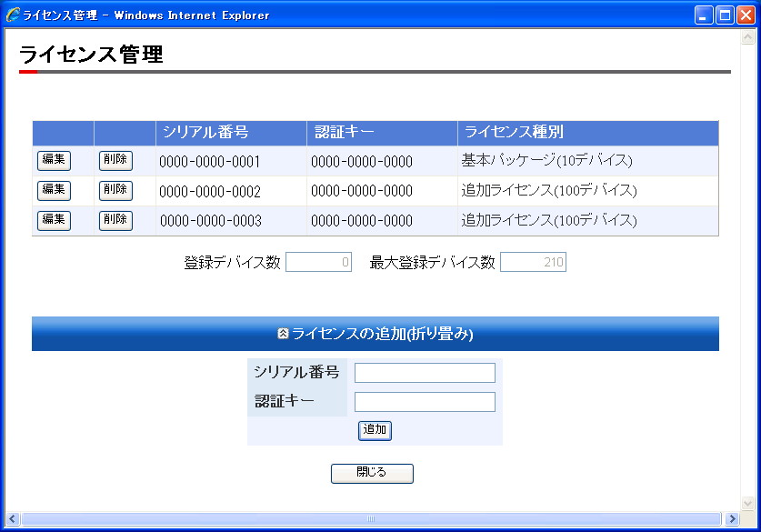Screen dimensions: 761x532
Task: Click 削除 button for serial 0000-0000-0001
Action: [x=115, y=160]
